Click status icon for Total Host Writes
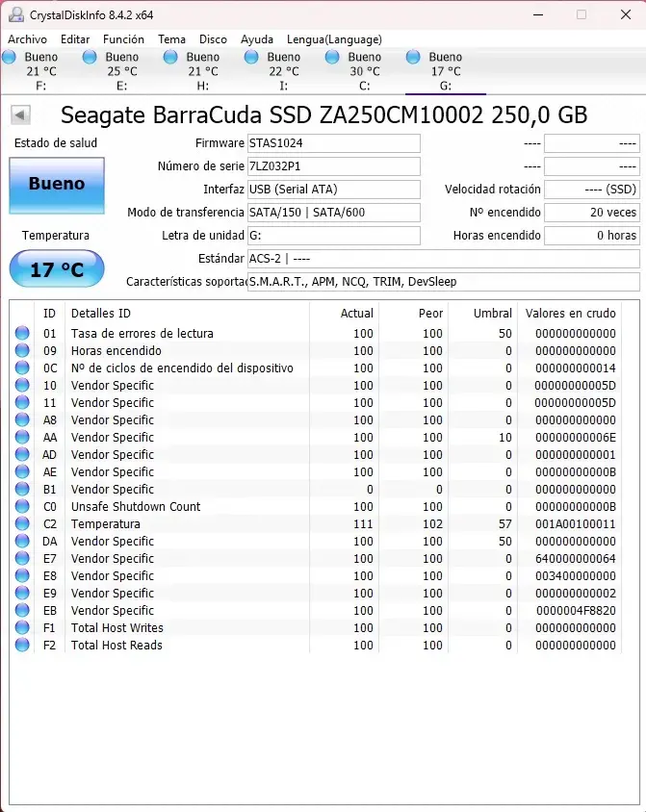 click(x=22, y=627)
